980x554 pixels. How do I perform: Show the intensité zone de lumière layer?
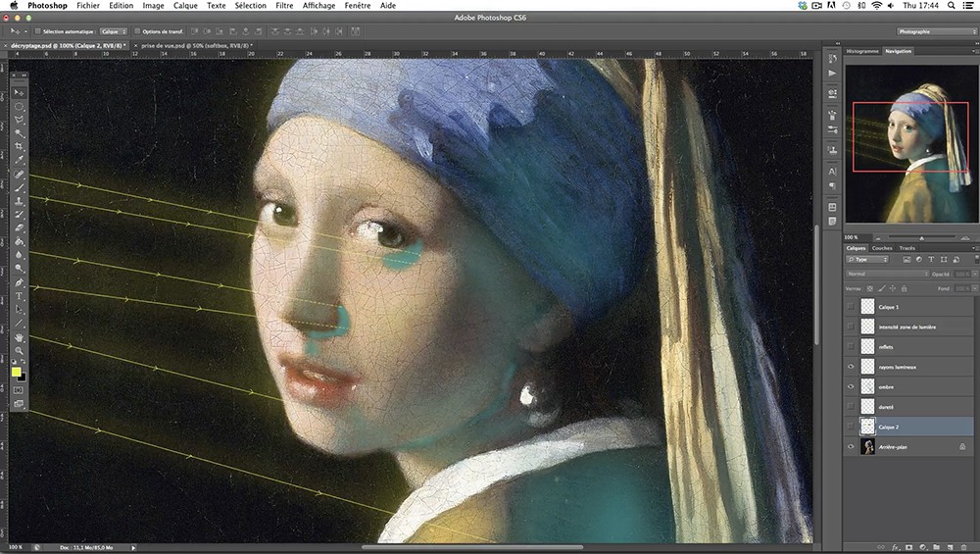pos(850,327)
